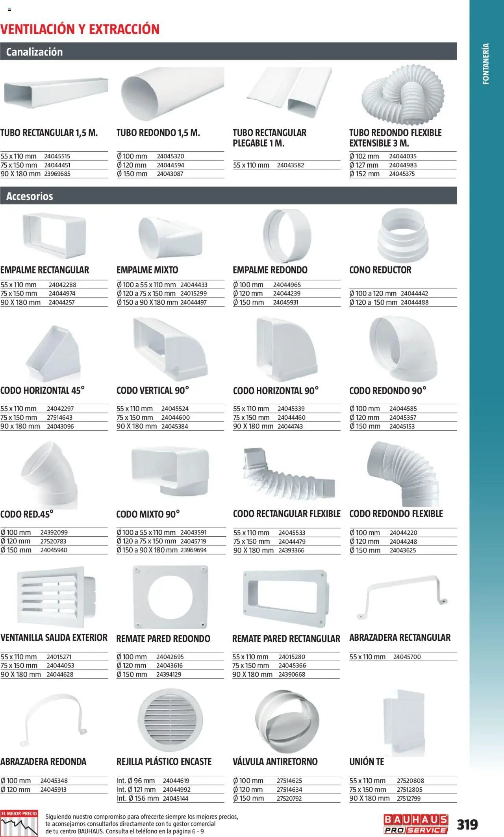Click the Unión Te product title
The image size is (504, 837).
366,761
